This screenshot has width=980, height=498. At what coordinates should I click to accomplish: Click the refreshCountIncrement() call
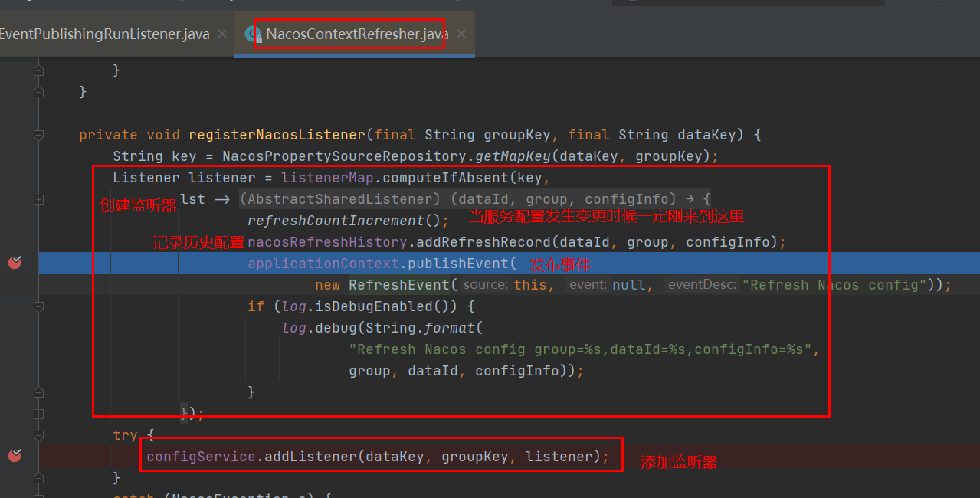pos(344,221)
